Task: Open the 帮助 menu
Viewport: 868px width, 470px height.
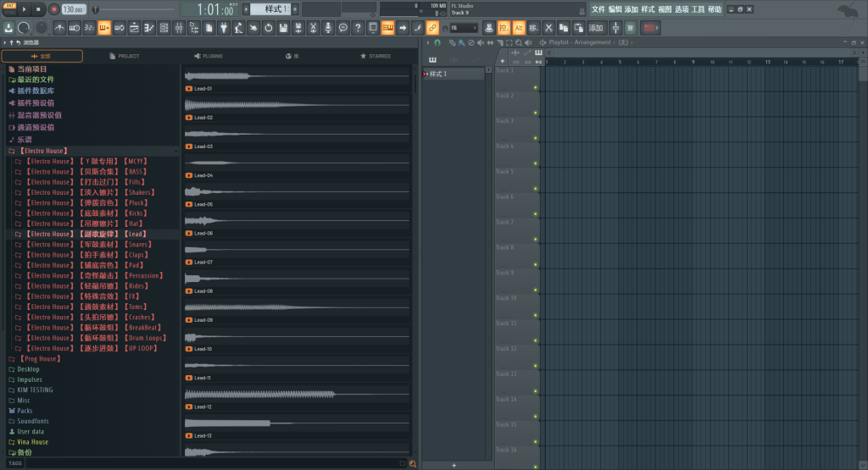Action: [715, 9]
